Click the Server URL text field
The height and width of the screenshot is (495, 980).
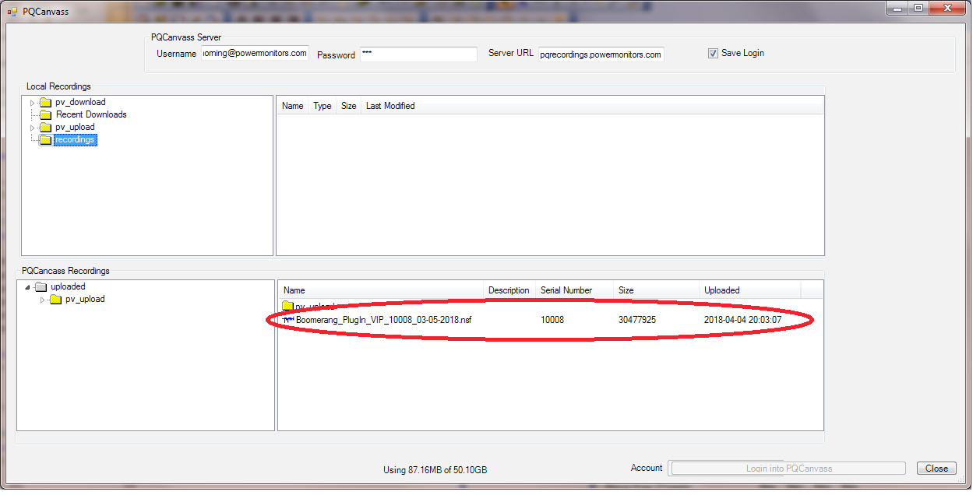click(x=601, y=54)
